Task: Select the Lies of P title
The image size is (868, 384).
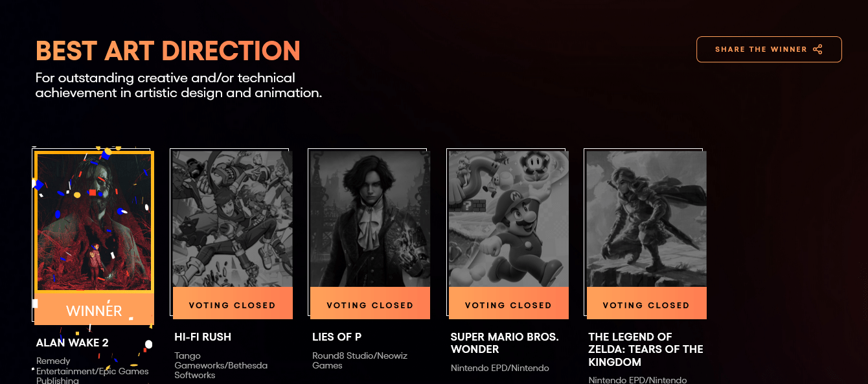Action: coord(337,337)
